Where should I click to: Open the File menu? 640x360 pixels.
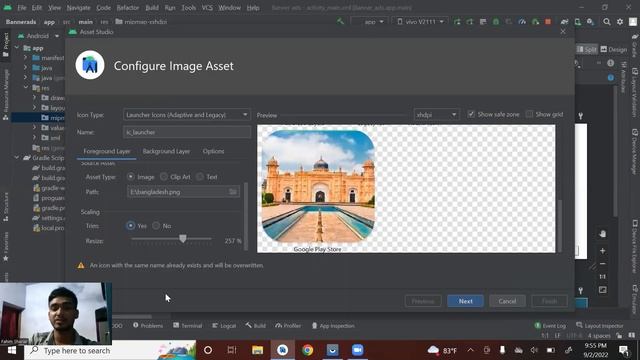point(21,7)
